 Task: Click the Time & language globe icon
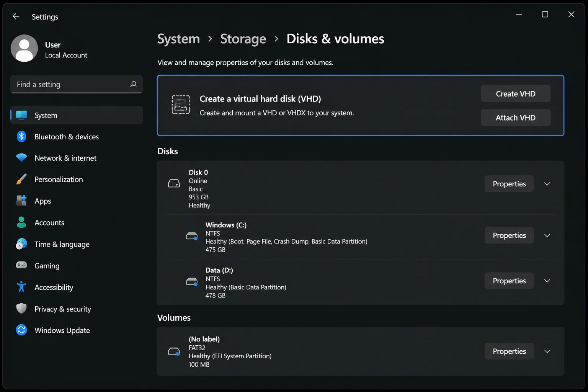point(21,244)
